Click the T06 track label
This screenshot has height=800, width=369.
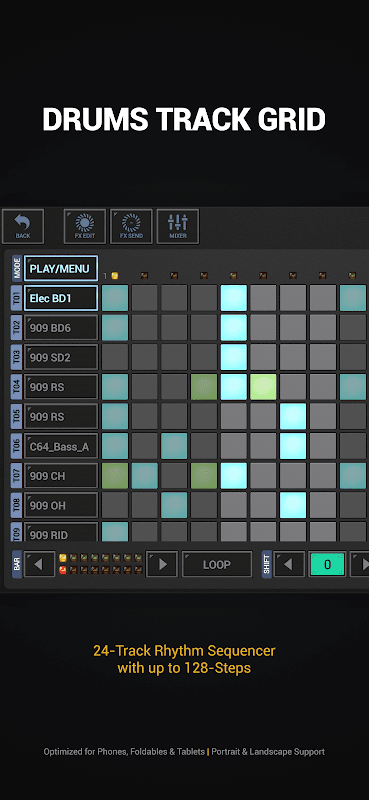click(x=16, y=446)
